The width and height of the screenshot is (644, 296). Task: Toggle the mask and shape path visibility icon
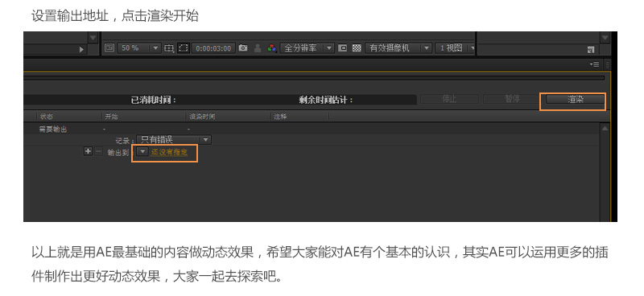(x=184, y=48)
